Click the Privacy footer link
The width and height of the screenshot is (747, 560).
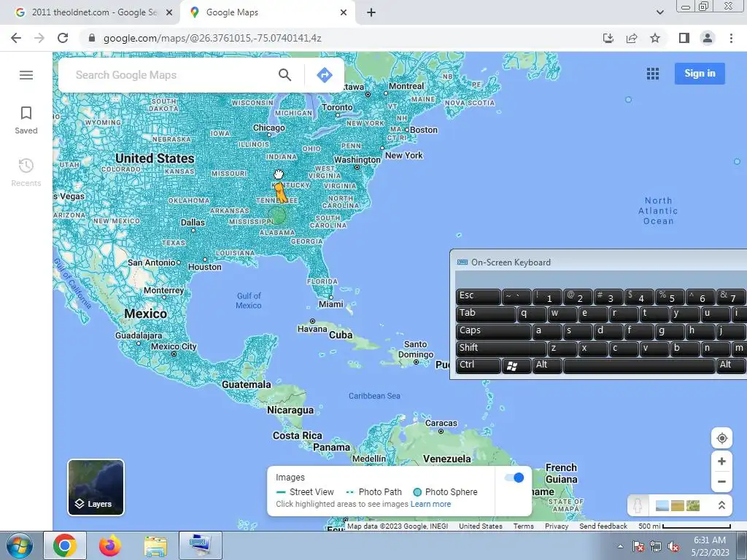[557, 526]
